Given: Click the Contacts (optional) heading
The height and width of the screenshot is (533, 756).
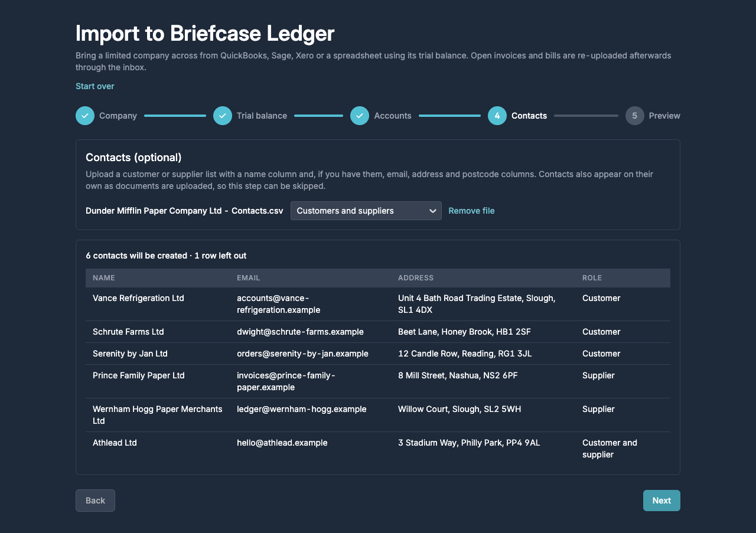Looking at the screenshot, I should (133, 158).
